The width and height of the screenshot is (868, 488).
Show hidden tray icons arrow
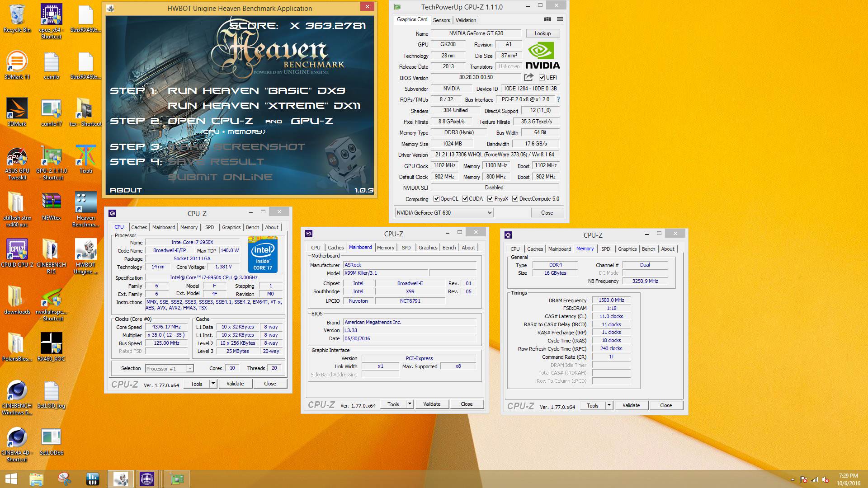[x=793, y=479]
